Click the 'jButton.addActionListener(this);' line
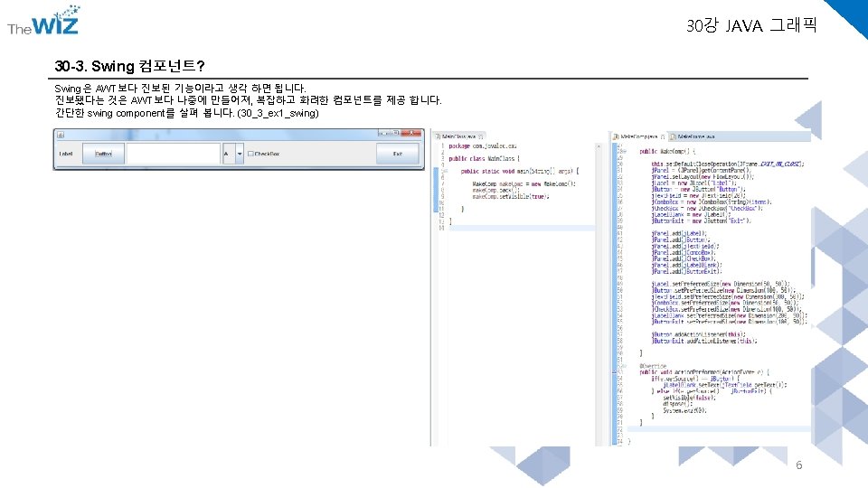 coord(699,334)
